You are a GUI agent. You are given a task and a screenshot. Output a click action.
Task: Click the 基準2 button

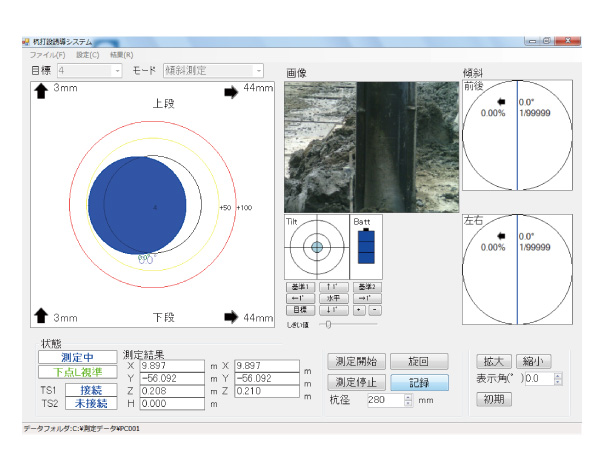click(367, 287)
